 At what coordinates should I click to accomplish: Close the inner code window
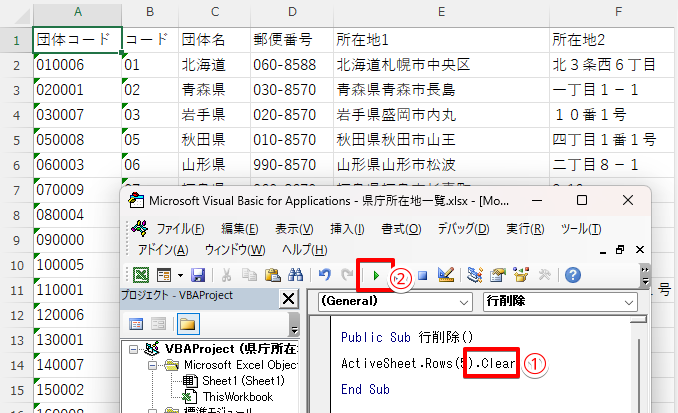[x=640, y=250]
